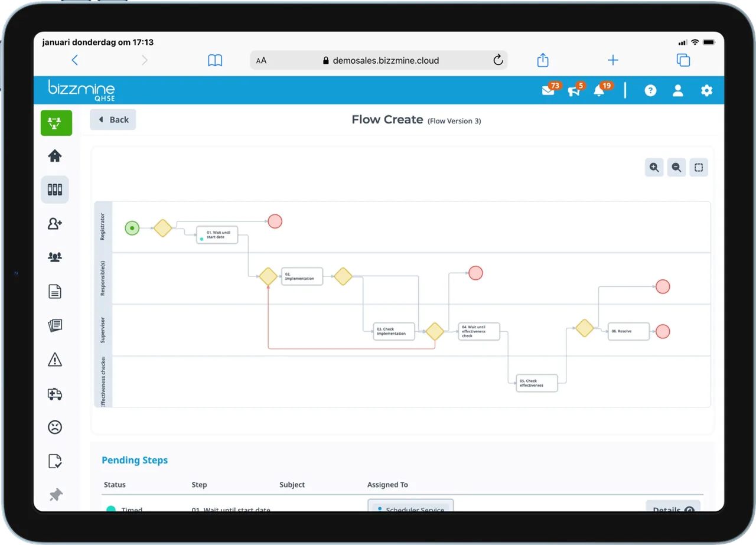Image resolution: width=756 pixels, height=545 pixels.
Task: Open notifications bell with 19 badge
Action: point(600,90)
